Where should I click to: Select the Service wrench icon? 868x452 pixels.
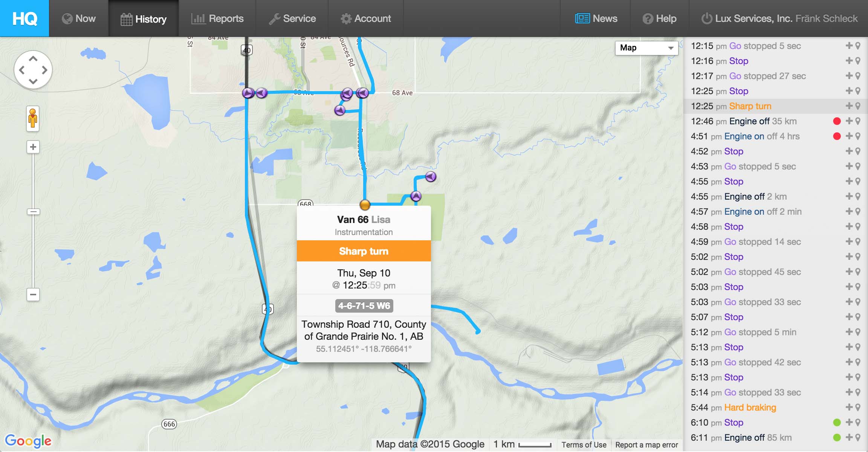coord(274,18)
